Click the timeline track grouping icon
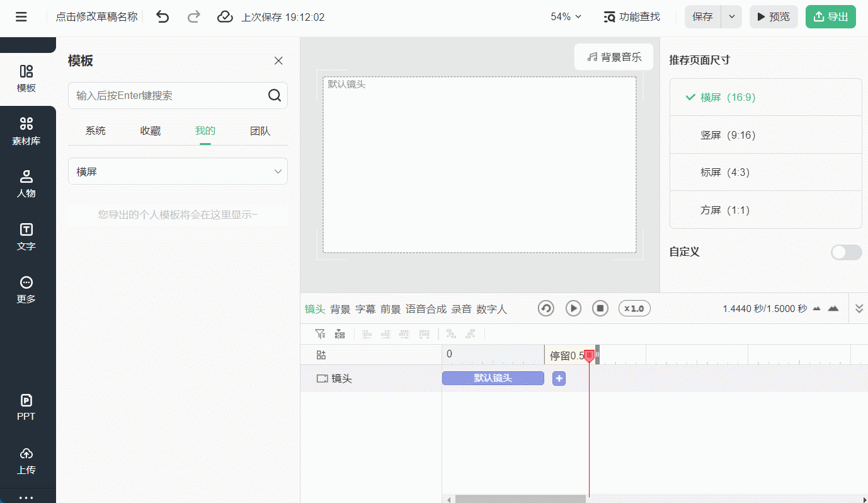This screenshot has width=868, height=503. (340, 334)
